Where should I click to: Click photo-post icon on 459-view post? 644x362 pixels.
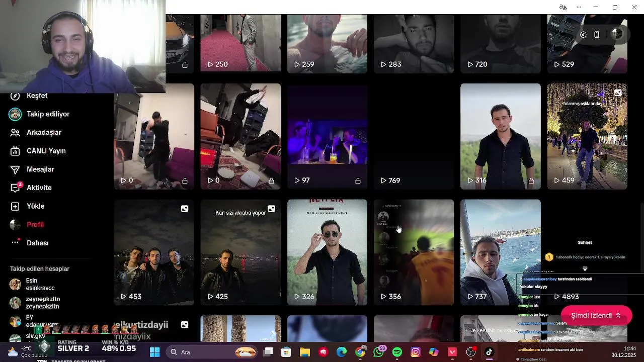tap(618, 93)
